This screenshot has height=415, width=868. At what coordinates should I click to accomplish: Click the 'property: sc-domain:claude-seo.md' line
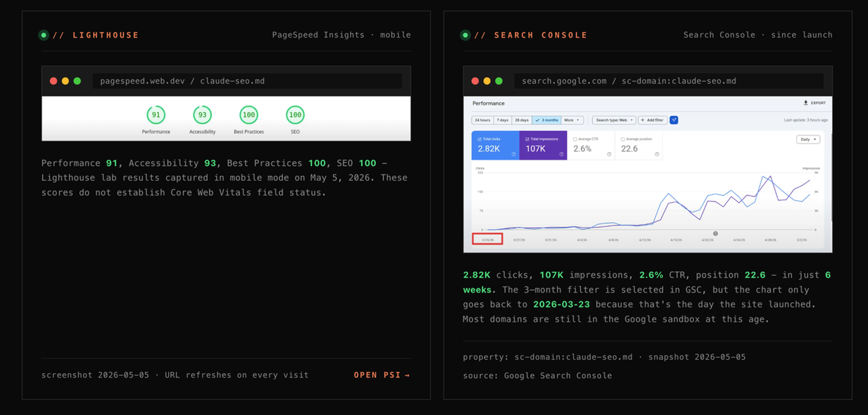pyautogui.click(x=547, y=357)
